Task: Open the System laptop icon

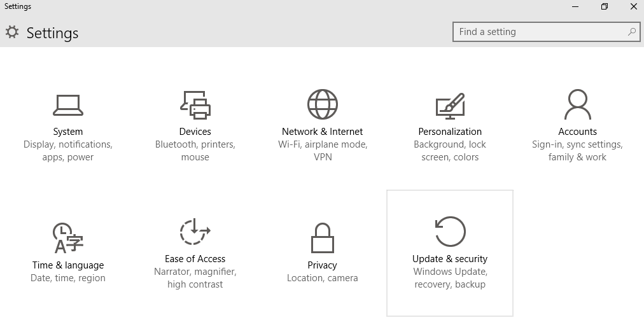Action: tap(67, 105)
